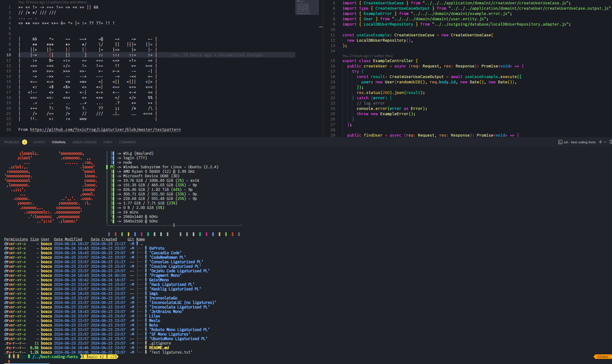Open the terminal launch profile dropdown chevron

(605, 142)
